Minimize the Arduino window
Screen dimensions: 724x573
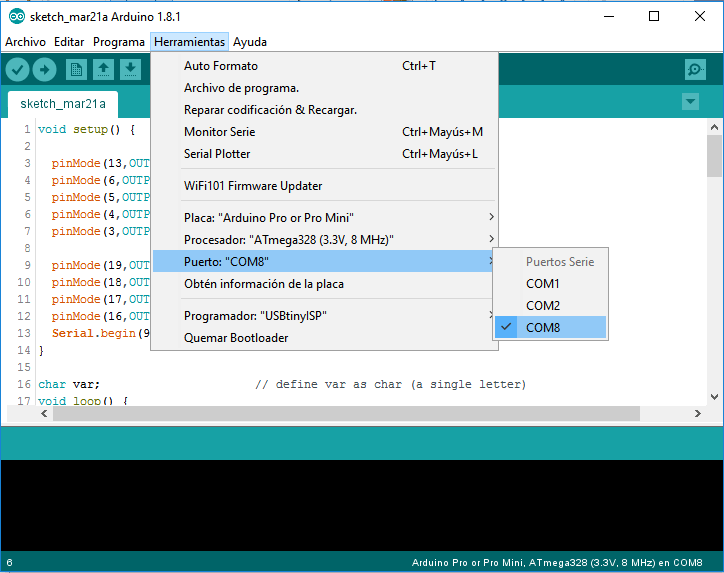(609, 17)
